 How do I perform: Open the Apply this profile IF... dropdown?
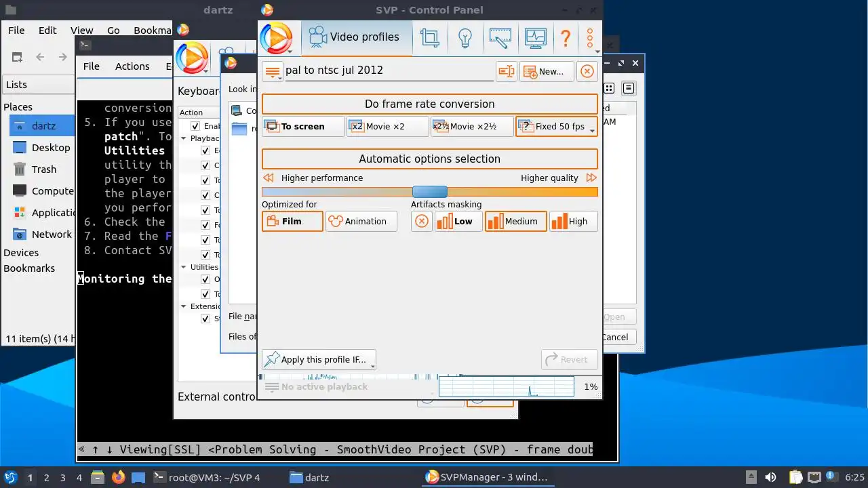[x=319, y=360]
